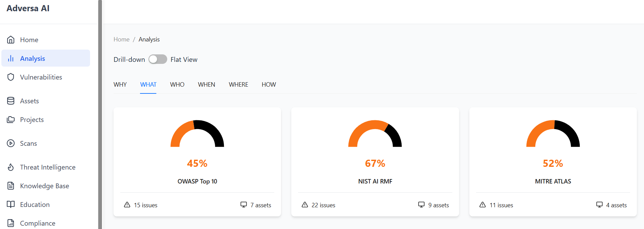Screen dimensions: 644x229
Task: Go to Education section
Action: click(46, 205)
